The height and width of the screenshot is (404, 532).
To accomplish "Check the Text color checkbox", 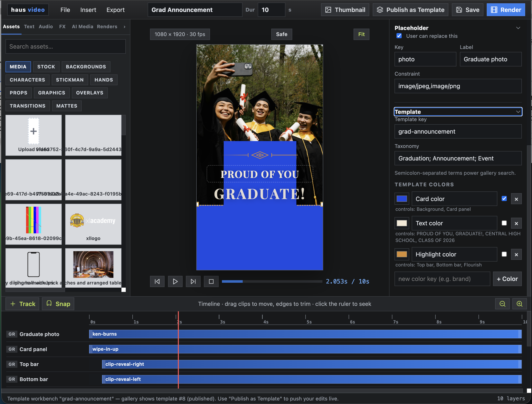I will coord(504,223).
